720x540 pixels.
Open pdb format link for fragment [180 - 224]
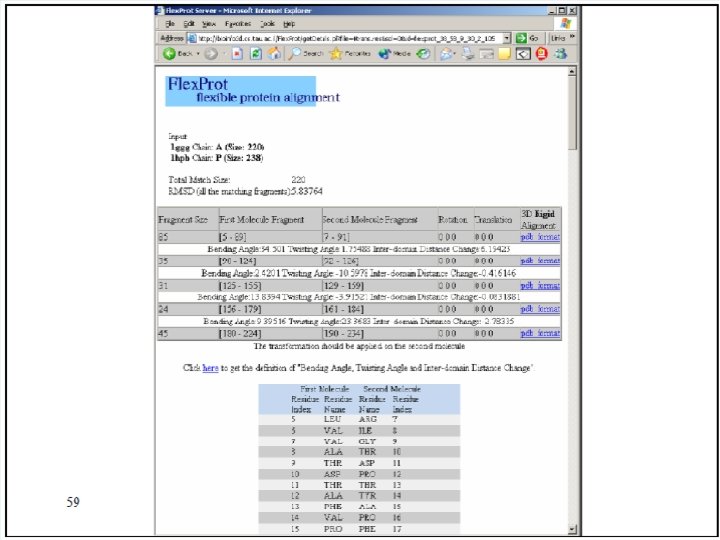point(540,333)
